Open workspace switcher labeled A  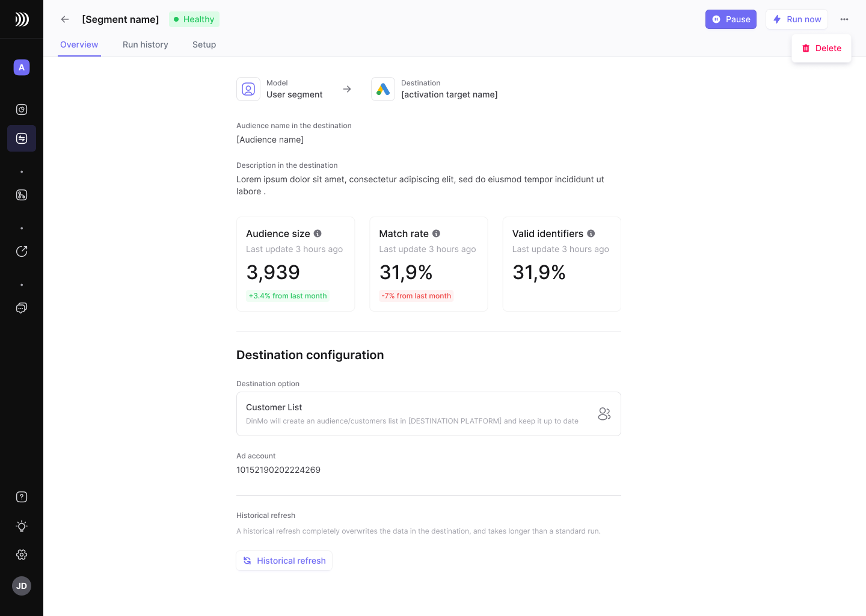(x=22, y=67)
